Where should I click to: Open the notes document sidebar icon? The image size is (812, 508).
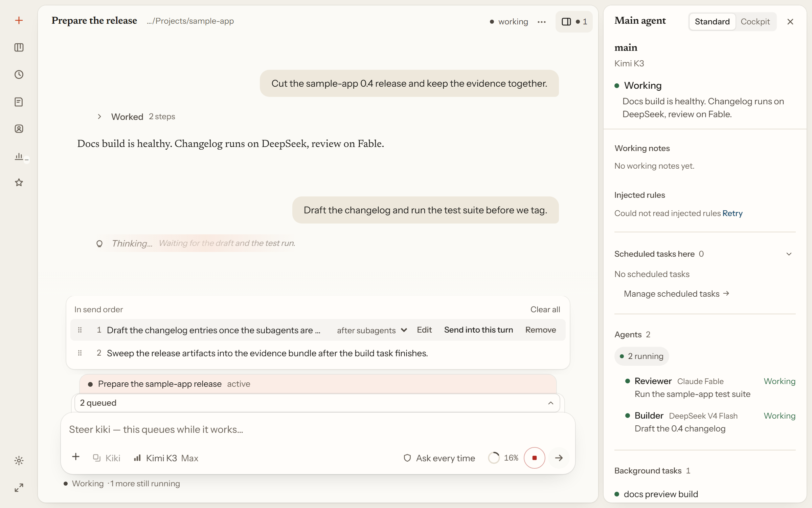pos(19,102)
